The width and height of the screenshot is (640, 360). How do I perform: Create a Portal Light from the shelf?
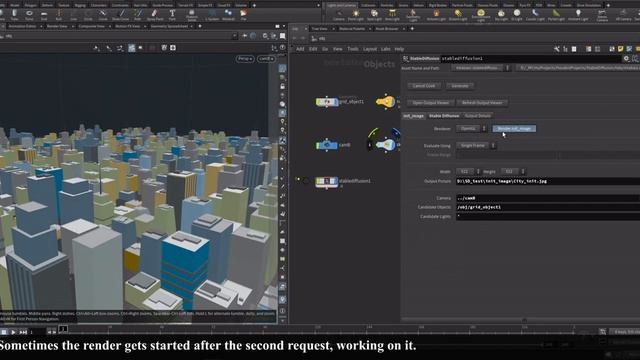coord(556,16)
